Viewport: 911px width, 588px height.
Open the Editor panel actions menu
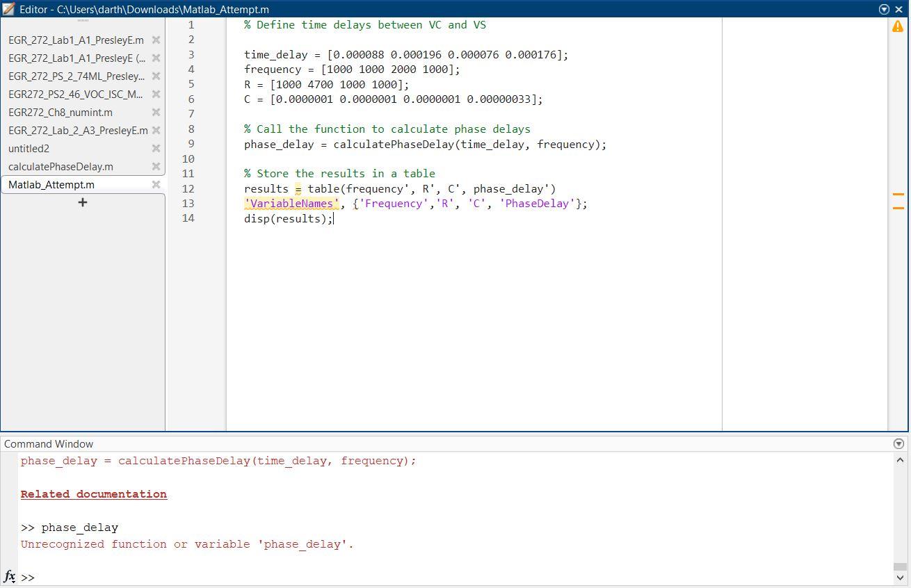[x=884, y=9]
